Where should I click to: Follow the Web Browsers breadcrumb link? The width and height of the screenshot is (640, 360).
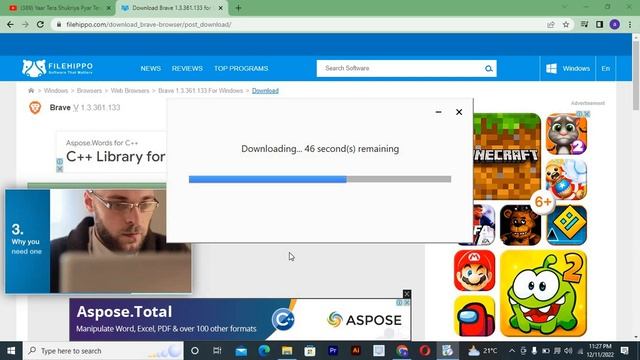(130, 91)
